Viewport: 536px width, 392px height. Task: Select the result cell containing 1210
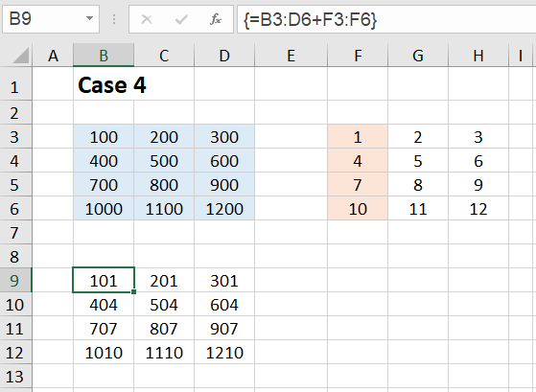coord(224,352)
